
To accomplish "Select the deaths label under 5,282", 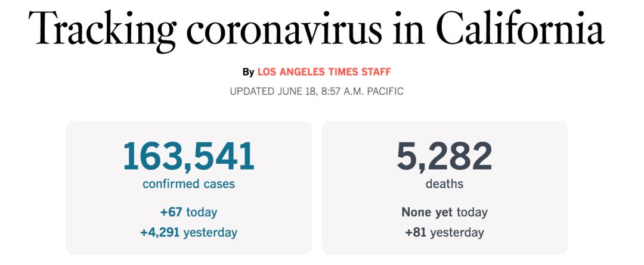I will click(x=444, y=184).
